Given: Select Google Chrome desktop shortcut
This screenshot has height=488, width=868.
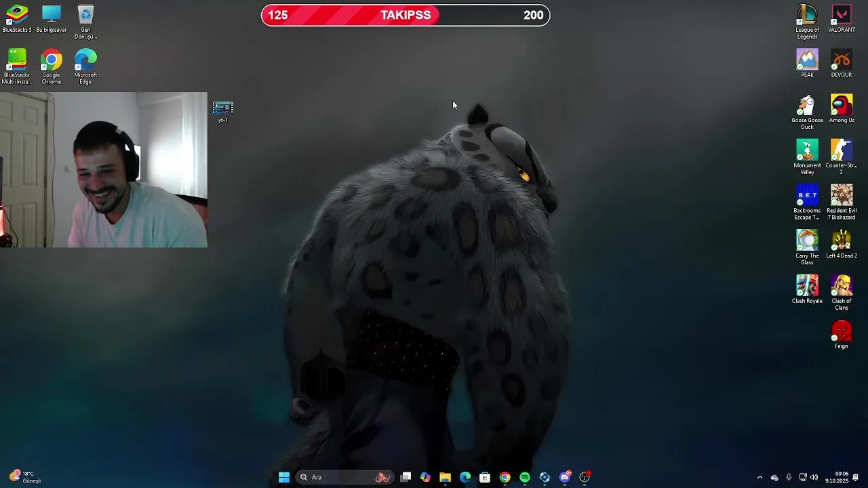Looking at the screenshot, I should click(51, 67).
